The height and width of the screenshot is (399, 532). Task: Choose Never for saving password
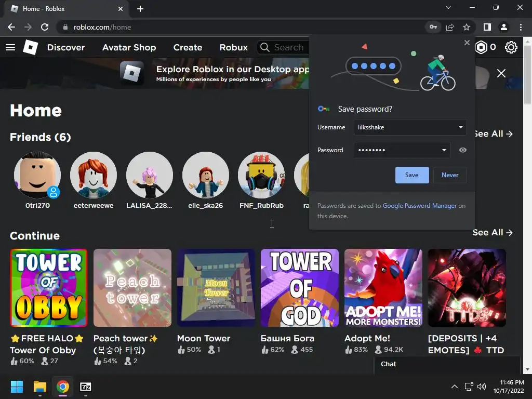[450, 175]
